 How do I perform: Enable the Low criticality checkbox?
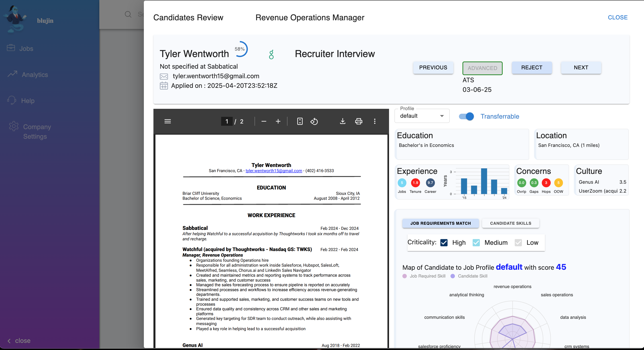point(518,242)
